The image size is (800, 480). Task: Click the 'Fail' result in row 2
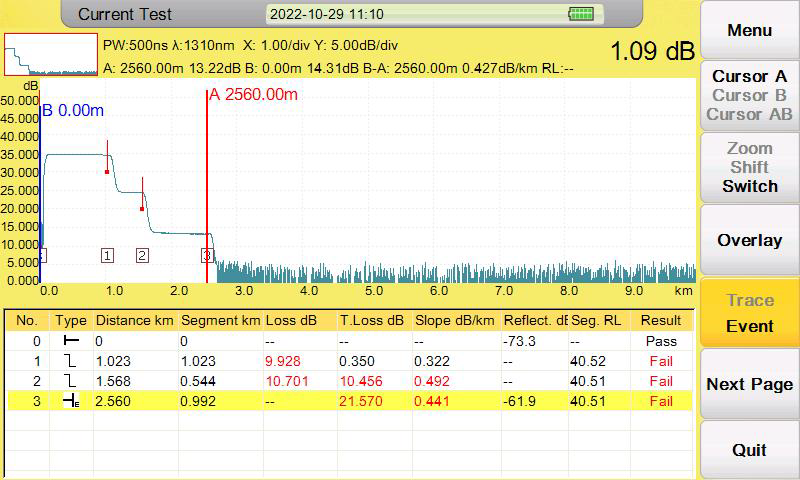661,381
